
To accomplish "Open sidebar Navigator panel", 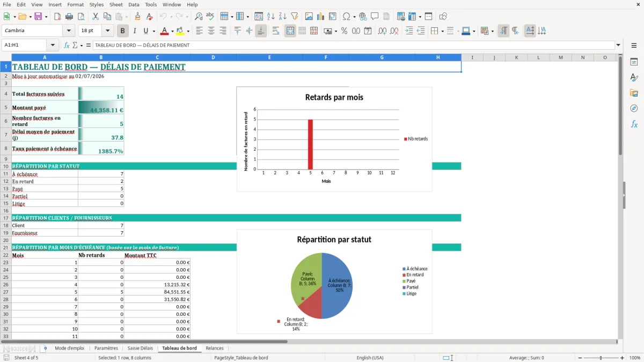I will [634, 108].
